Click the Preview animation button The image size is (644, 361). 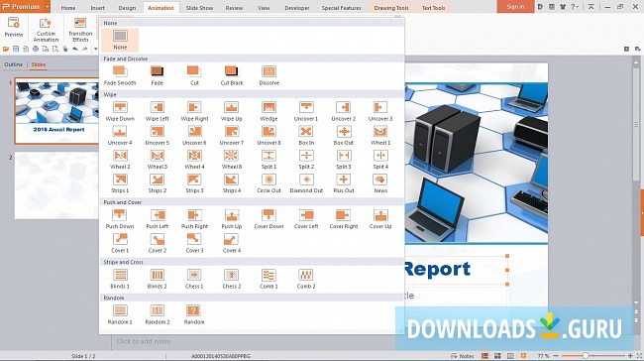[x=14, y=28]
